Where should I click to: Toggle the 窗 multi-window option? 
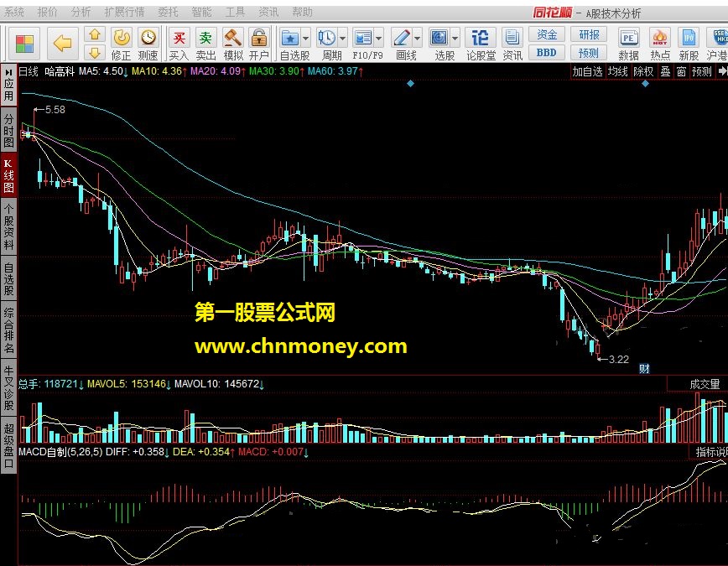click(x=681, y=71)
